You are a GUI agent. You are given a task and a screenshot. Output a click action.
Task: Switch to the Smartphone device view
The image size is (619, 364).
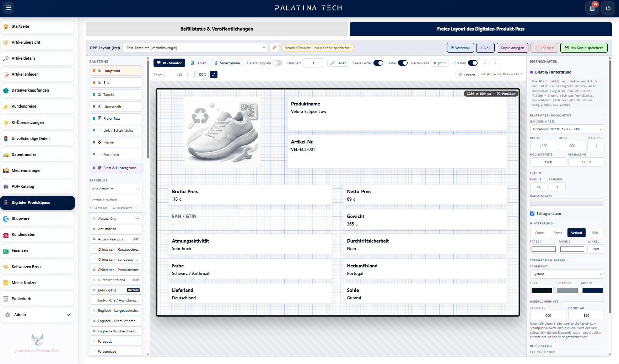[x=227, y=63]
